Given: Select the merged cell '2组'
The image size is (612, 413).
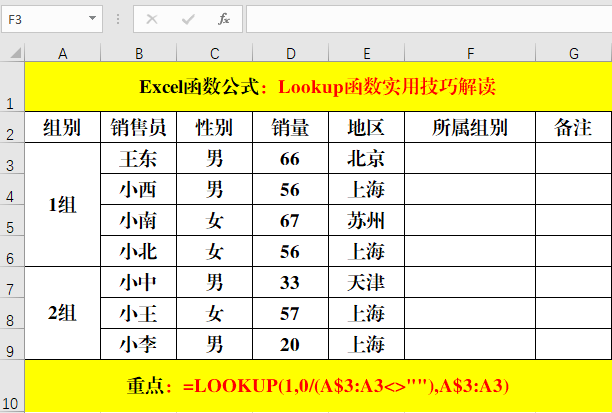Looking at the screenshot, I should 62,313.
